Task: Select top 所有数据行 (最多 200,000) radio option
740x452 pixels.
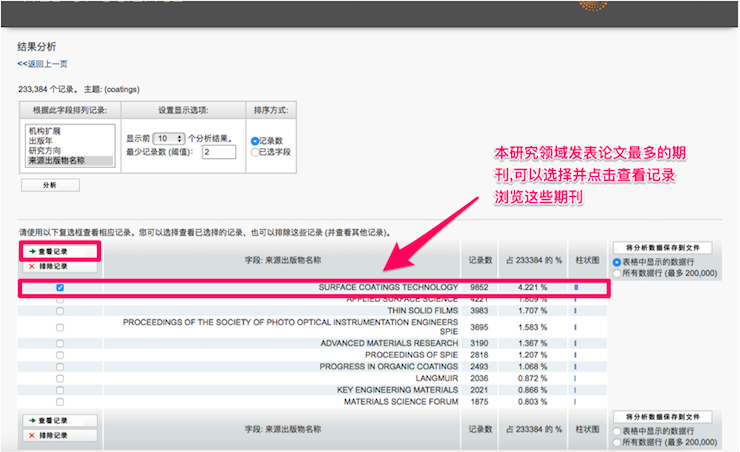Action: [x=617, y=273]
